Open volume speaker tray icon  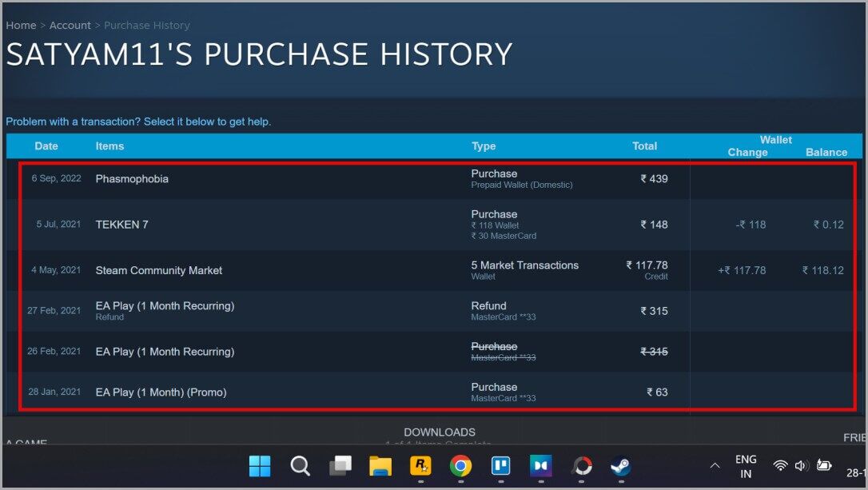click(x=801, y=466)
